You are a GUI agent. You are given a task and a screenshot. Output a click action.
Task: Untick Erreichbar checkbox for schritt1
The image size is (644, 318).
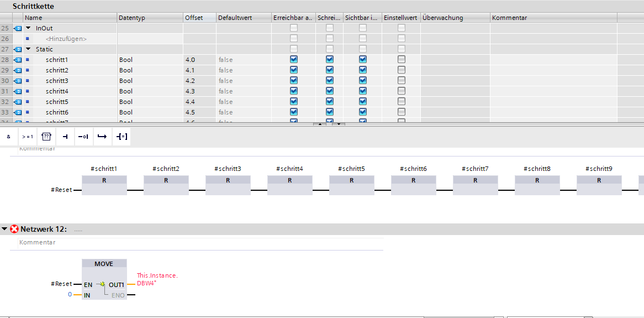pos(294,60)
